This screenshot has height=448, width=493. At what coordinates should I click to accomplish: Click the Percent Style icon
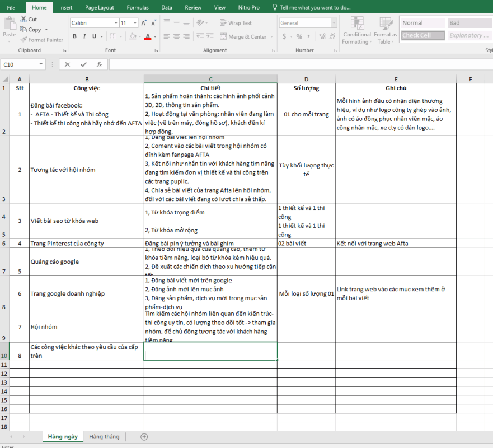299,36
